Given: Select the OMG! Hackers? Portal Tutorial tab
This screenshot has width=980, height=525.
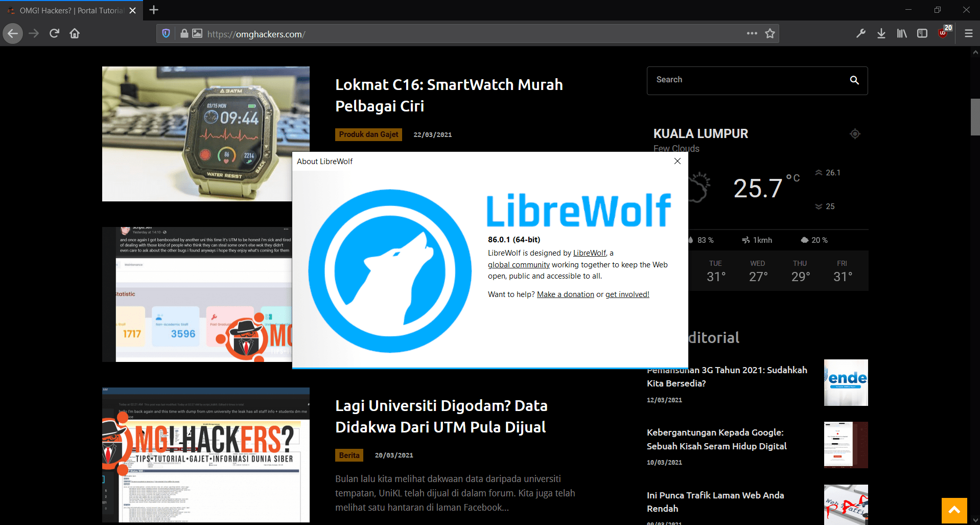Looking at the screenshot, I should [x=72, y=10].
